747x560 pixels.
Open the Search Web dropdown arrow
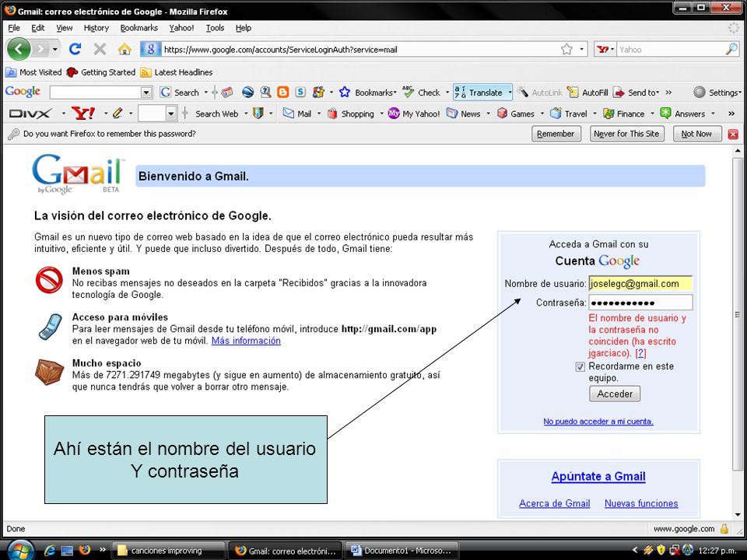tap(246, 114)
